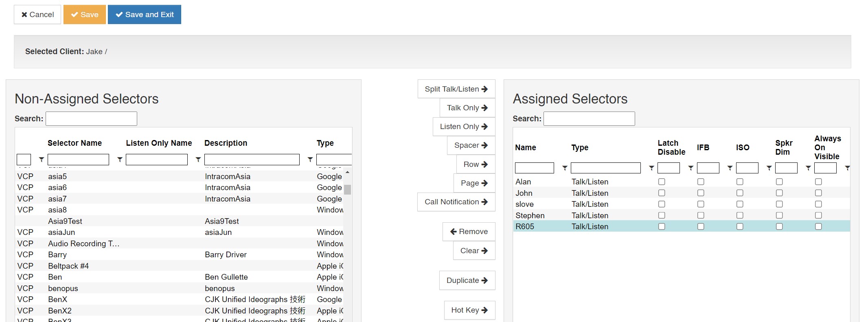This screenshot has width=868, height=322.
Task: Click the Listen Only Name filter input
Action: click(x=157, y=160)
